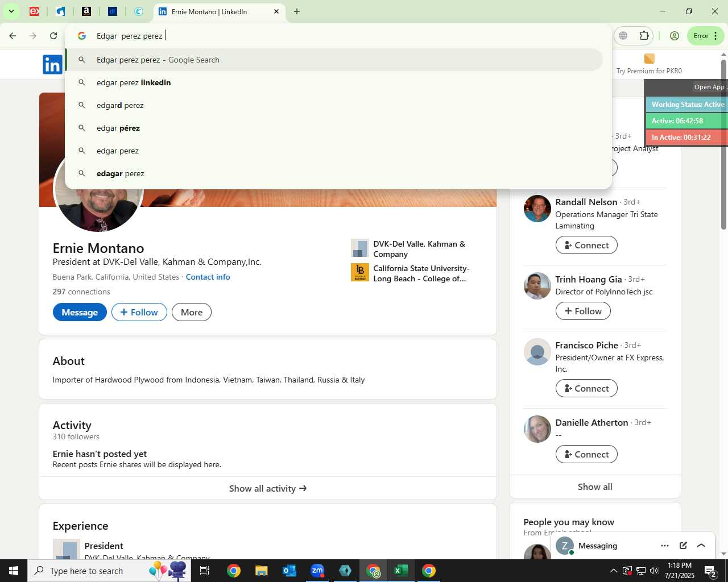Click the taskbar search box
Screen dimensions: 728x582
pos(109,571)
